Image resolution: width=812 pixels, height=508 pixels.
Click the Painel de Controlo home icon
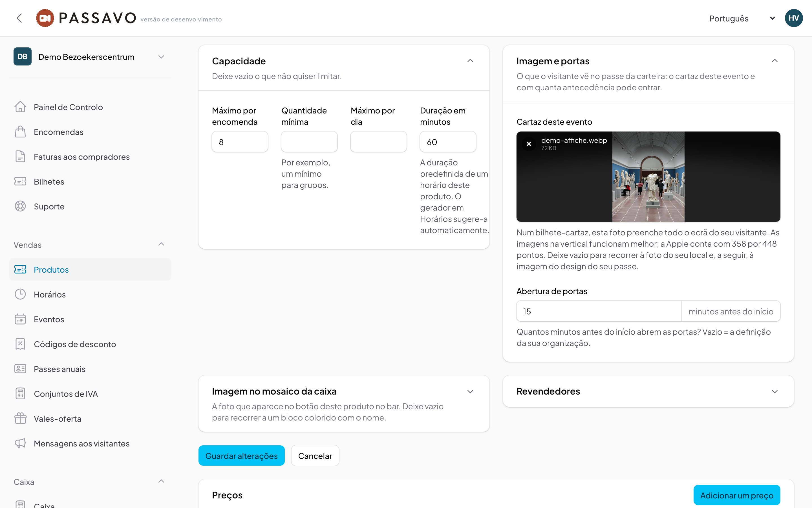20,107
